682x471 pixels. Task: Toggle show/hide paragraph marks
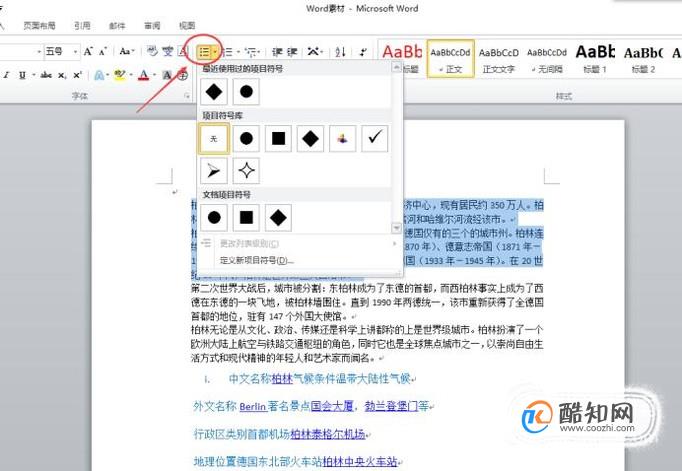click(363, 52)
